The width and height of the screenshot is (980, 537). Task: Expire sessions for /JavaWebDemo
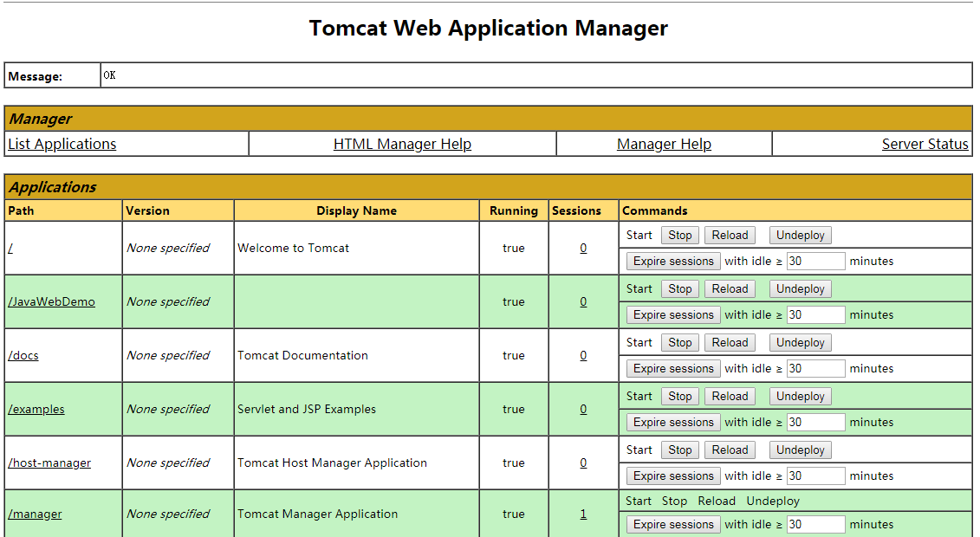[674, 314]
